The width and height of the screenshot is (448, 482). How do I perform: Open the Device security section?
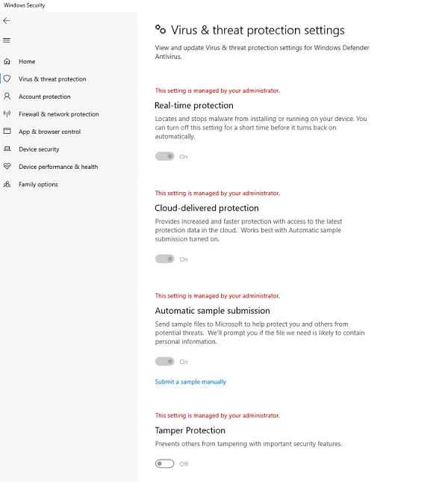[x=39, y=149]
